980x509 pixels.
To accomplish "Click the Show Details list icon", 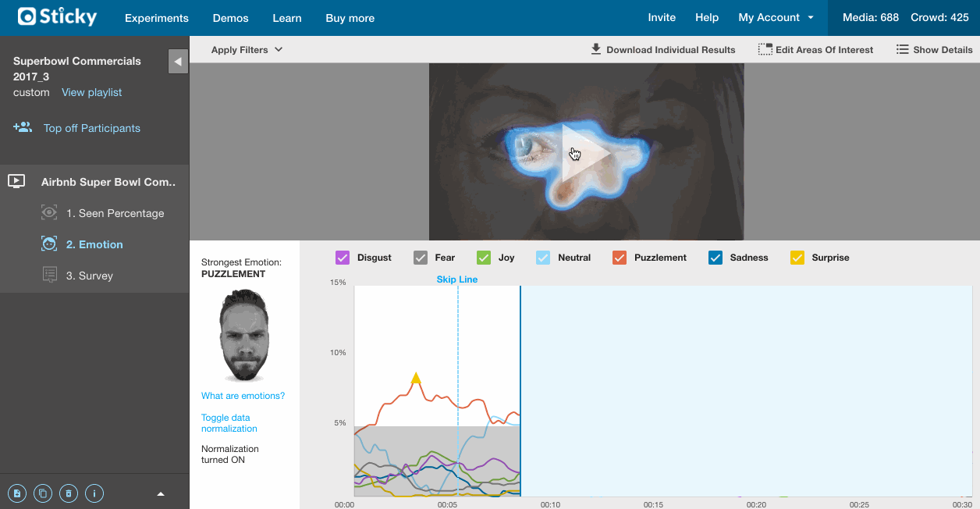I will pos(902,49).
